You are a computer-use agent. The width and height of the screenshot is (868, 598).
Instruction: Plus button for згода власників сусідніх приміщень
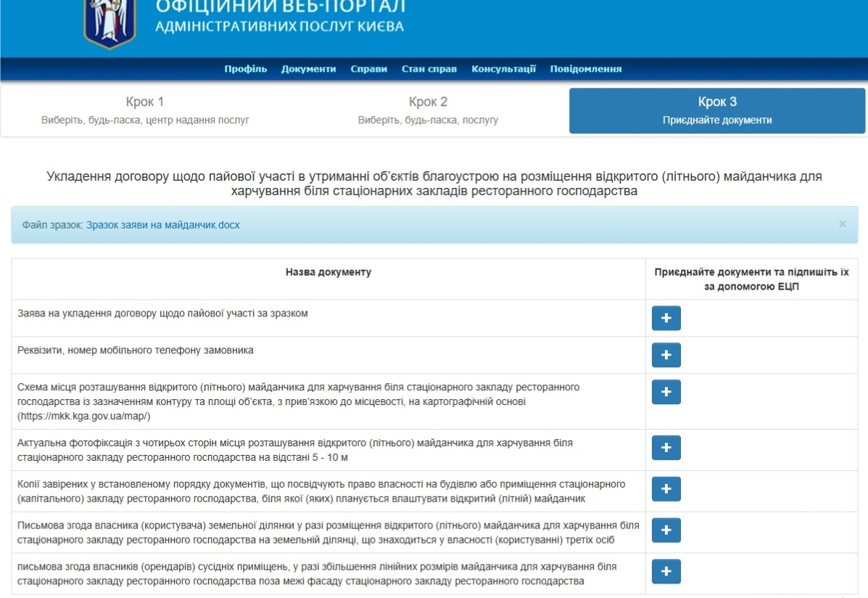pyautogui.click(x=666, y=572)
